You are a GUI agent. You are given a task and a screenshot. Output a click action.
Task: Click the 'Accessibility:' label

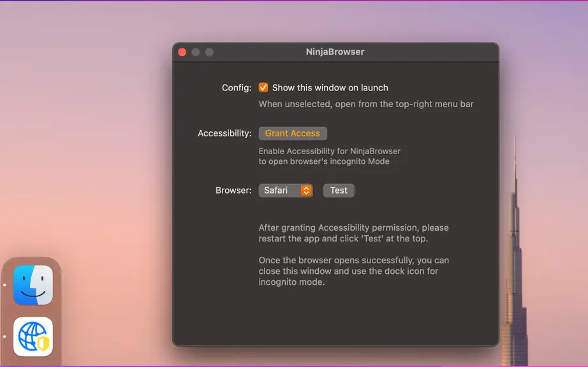point(224,133)
